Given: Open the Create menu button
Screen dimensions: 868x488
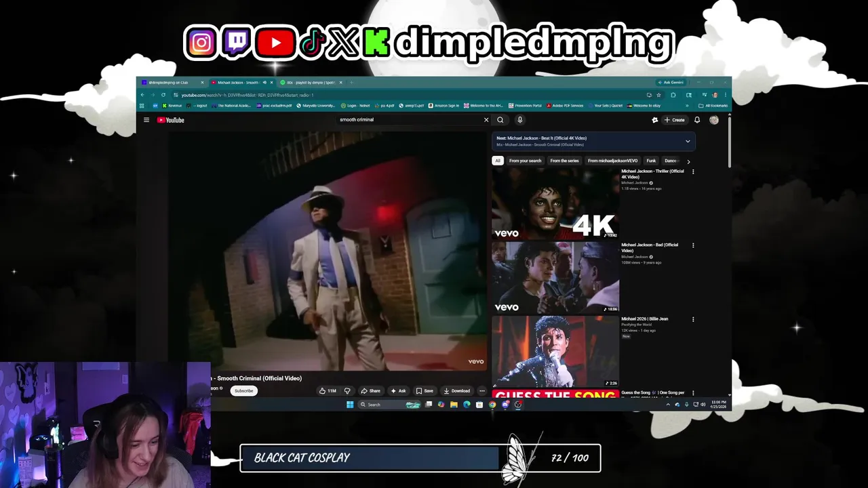Looking at the screenshot, I should [675, 120].
